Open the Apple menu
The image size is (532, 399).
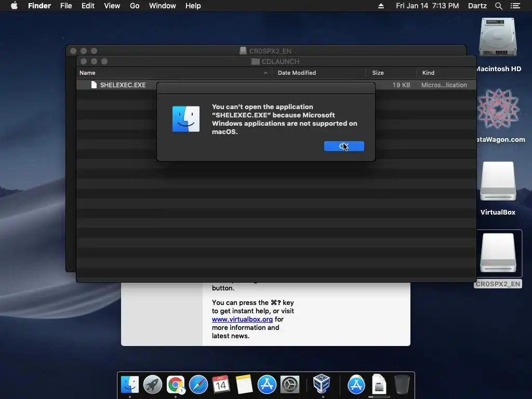tap(14, 6)
